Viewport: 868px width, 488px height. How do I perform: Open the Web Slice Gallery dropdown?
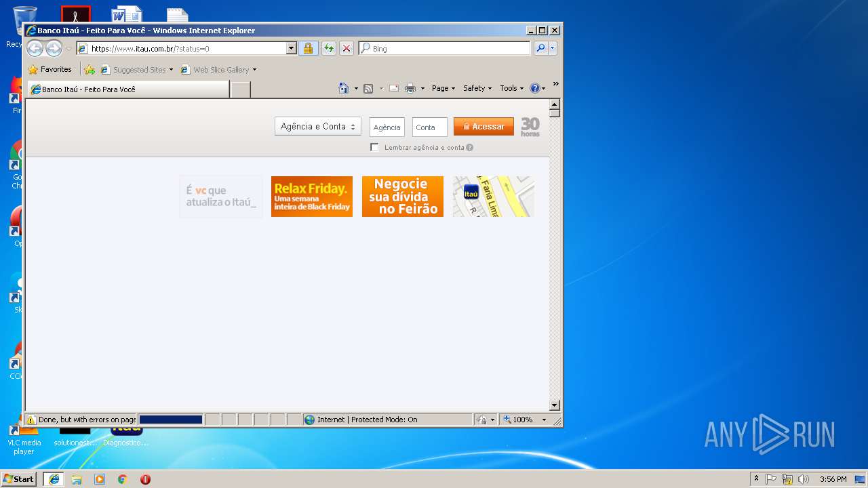(x=254, y=70)
